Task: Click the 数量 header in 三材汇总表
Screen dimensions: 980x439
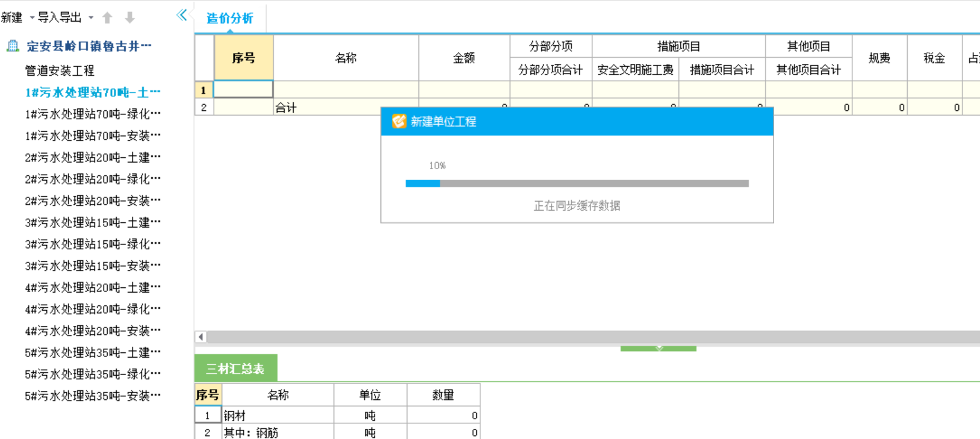Action: coord(443,395)
